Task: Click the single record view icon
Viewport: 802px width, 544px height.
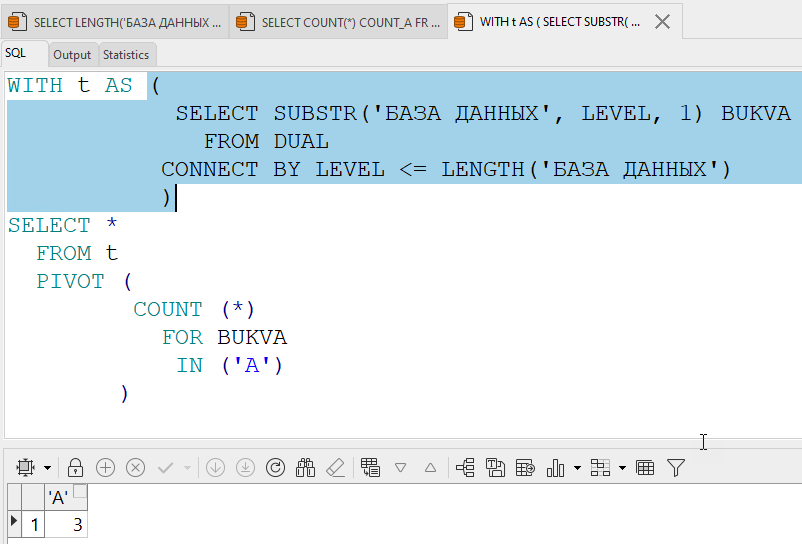Action: point(370,467)
